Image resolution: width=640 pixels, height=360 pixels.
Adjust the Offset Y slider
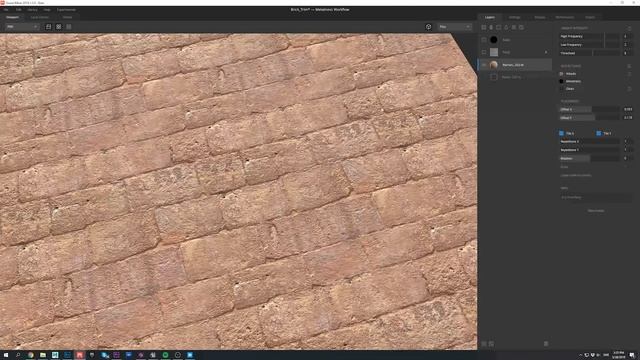point(589,118)
